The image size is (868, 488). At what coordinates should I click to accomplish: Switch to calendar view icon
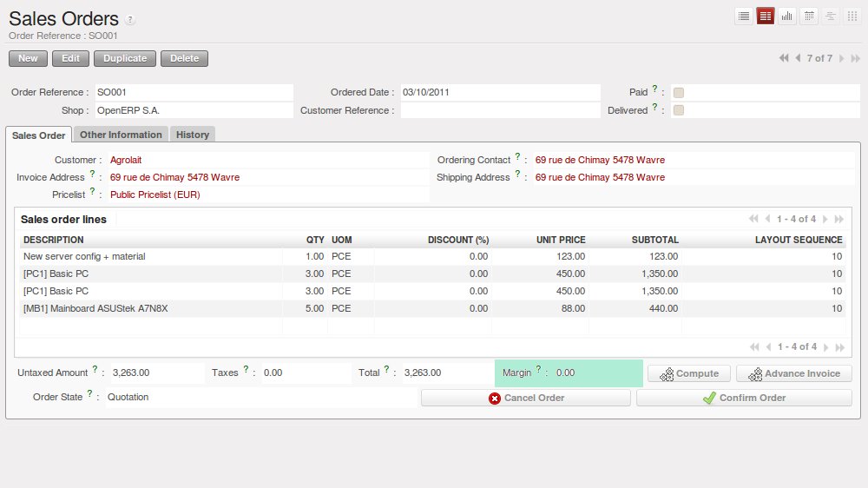[x=809, y=16]
